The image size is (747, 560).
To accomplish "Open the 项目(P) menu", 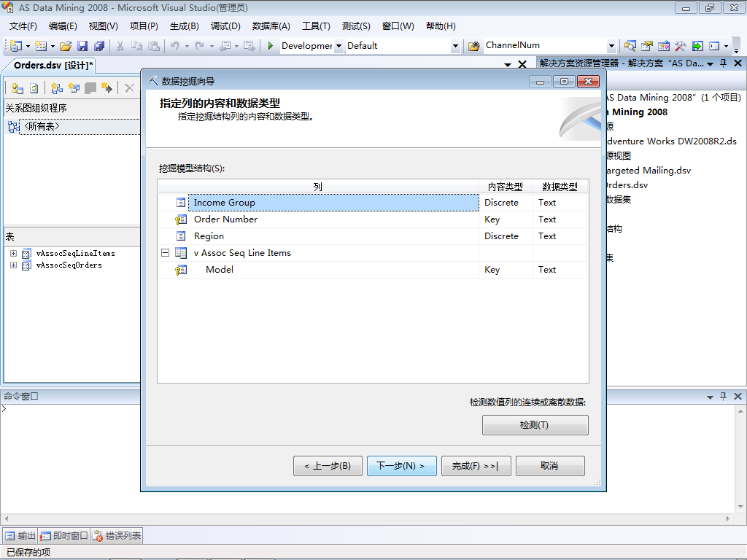I will tap(144, 26).
